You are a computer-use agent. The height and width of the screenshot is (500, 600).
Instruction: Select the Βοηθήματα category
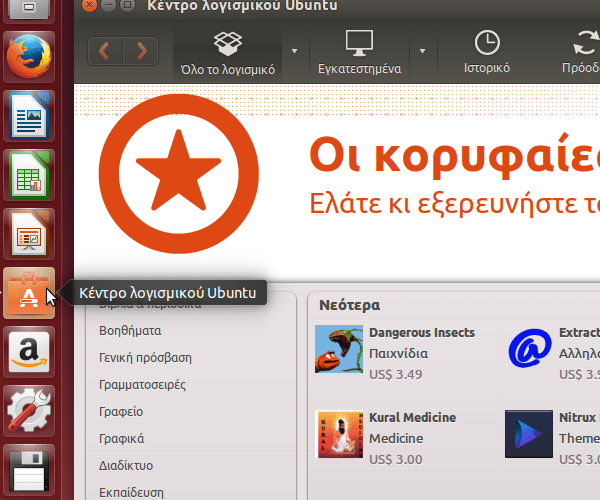pos(130,330)
